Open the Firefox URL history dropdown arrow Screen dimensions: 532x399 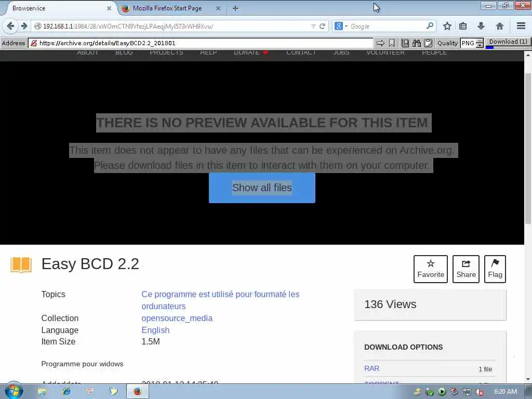313,26
